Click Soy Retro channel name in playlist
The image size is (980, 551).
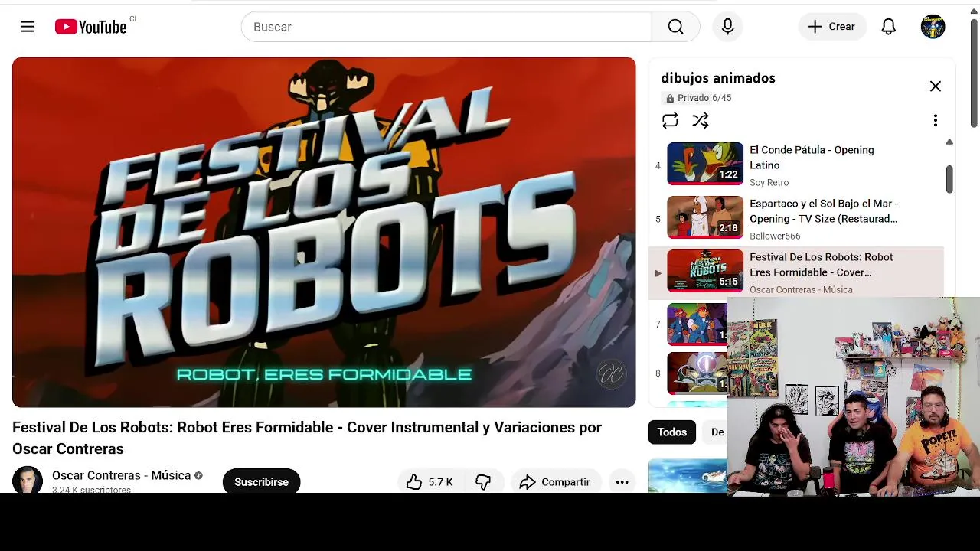[769, 182]
